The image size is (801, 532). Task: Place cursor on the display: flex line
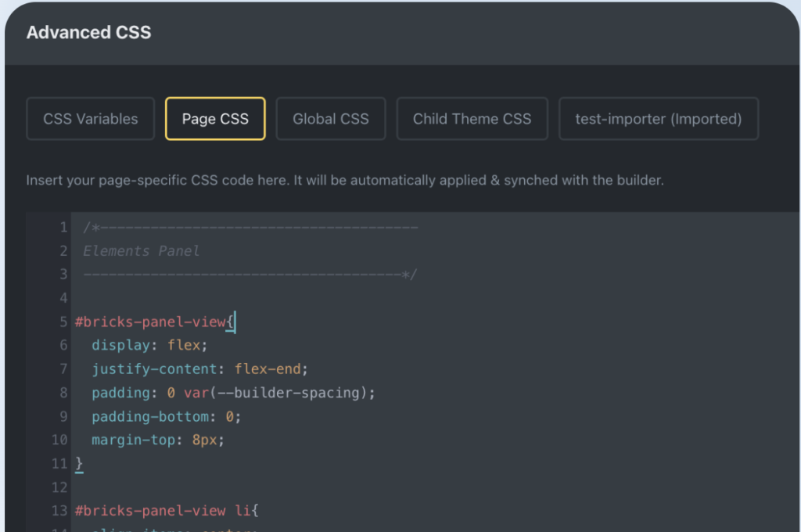(x=149, y=345)
